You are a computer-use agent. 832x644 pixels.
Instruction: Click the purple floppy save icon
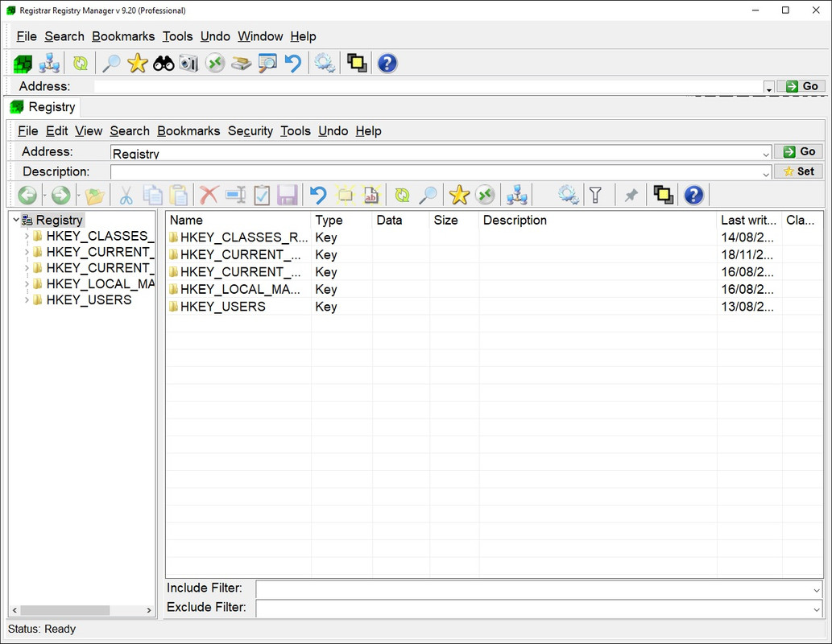[287, 196]
